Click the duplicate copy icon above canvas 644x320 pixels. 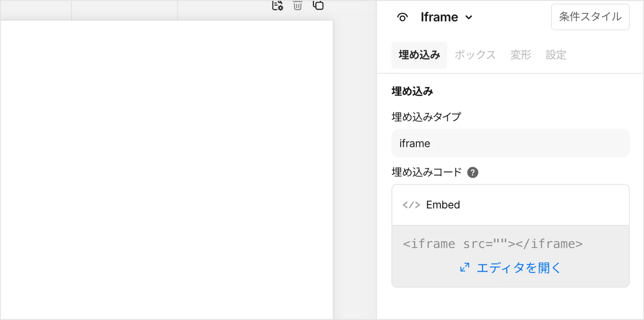click(318, 5)
